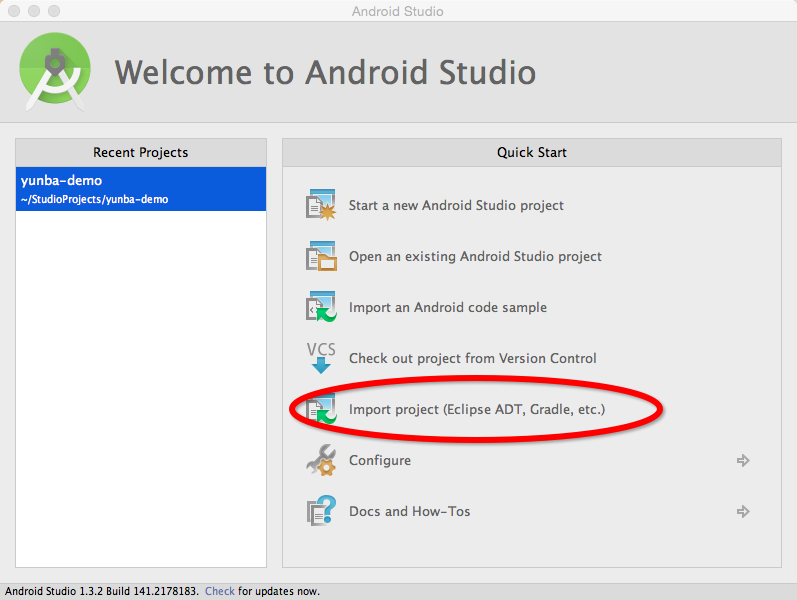Click the ~/StudioProjects/yunba-demo path text
Image resolution: width=797 pixels, height=600 pixels.
(x=94, y=199)
